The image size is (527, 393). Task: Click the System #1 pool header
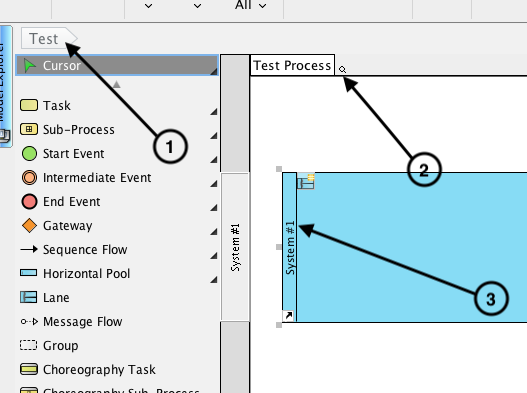[x=289, y=247]
